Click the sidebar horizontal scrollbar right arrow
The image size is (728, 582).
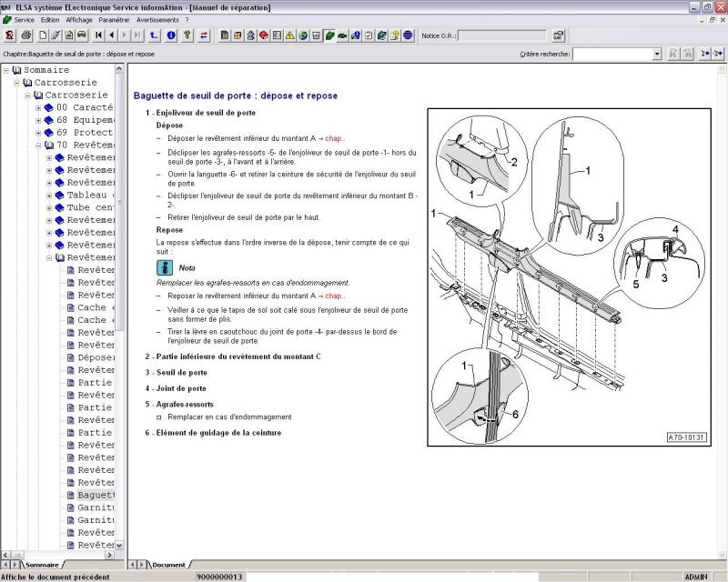pyautogui.click(x=110, y=555)
